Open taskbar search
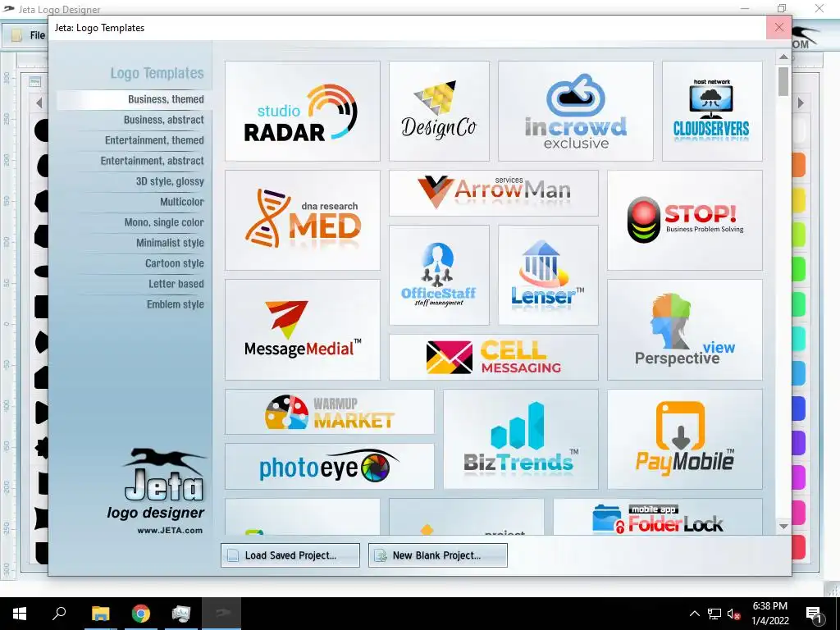 [59, 614]
